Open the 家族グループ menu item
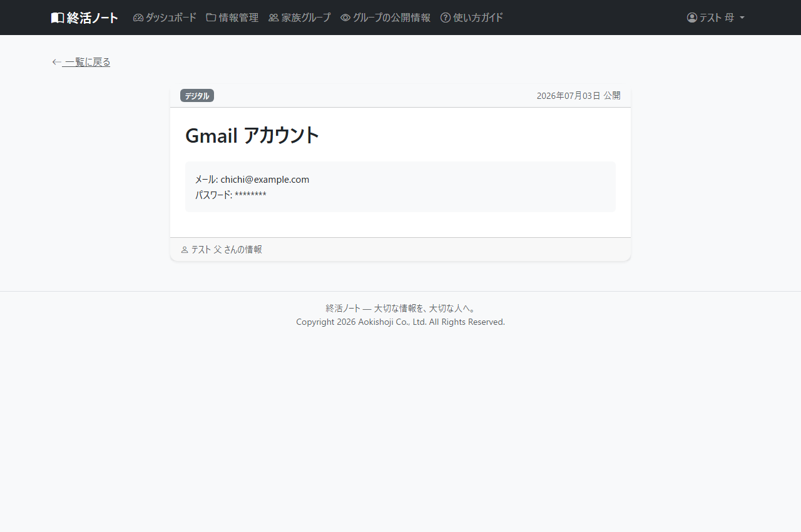Image resolution: width=801 pixels, height=532 pixels. [x=299, y=18]
